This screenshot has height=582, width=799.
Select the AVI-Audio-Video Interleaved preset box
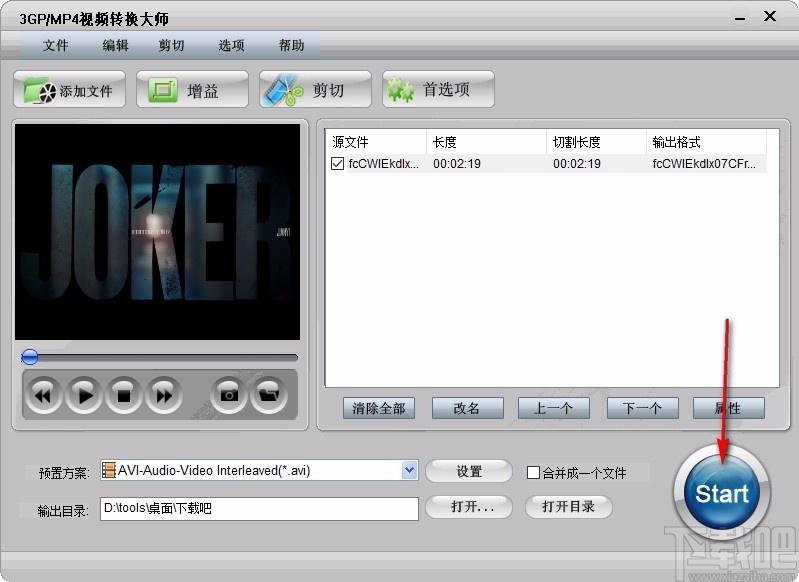[x=259, y=470]
